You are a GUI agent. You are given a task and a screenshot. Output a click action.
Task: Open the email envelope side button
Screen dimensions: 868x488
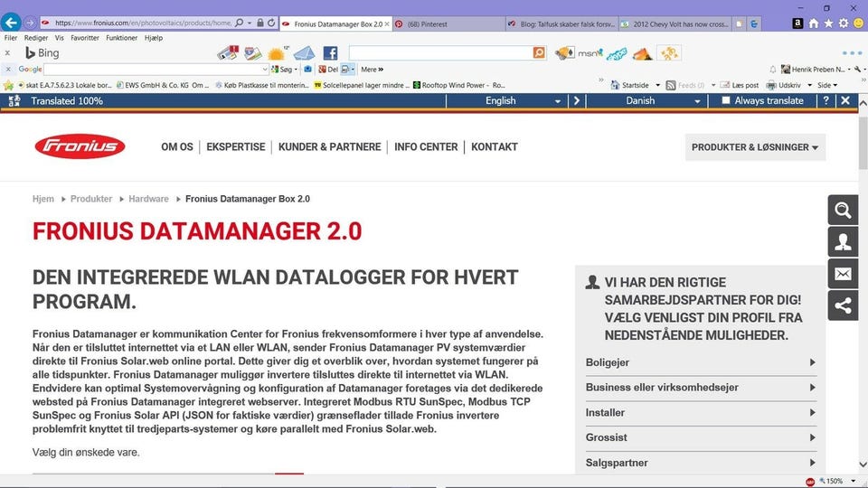[x=843, y=274]
